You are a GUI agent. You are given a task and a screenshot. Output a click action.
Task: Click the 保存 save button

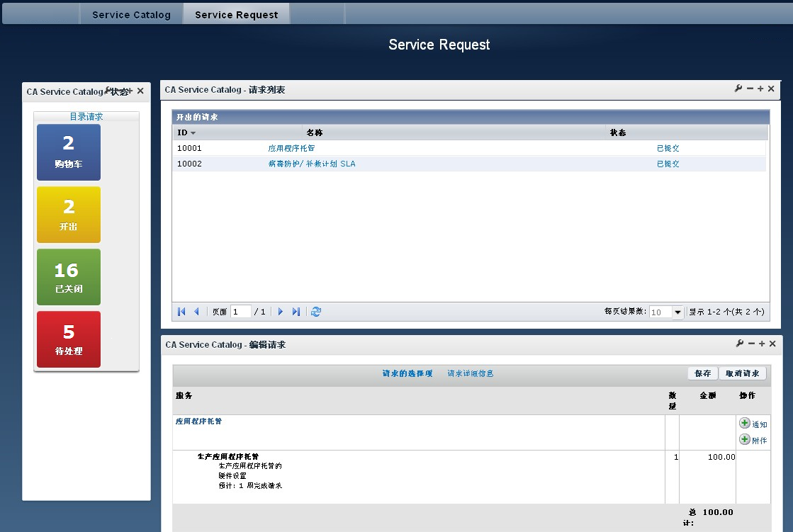coord(703,373)
